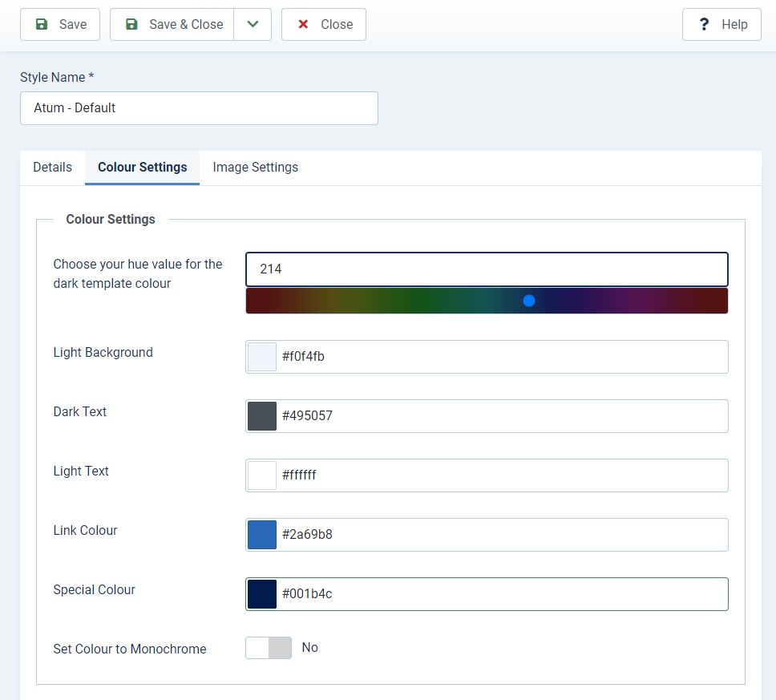
Task: Click the Close button
Action: point(324,24)
